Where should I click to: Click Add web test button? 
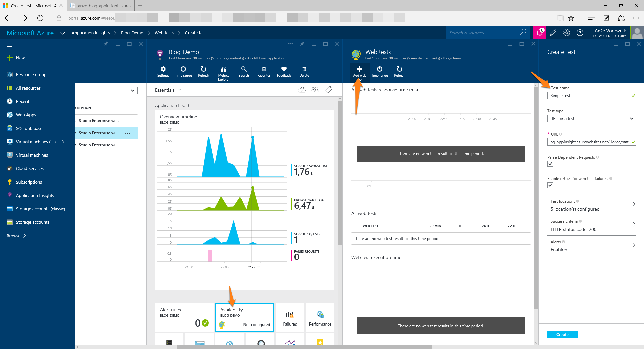pos(359,73)
